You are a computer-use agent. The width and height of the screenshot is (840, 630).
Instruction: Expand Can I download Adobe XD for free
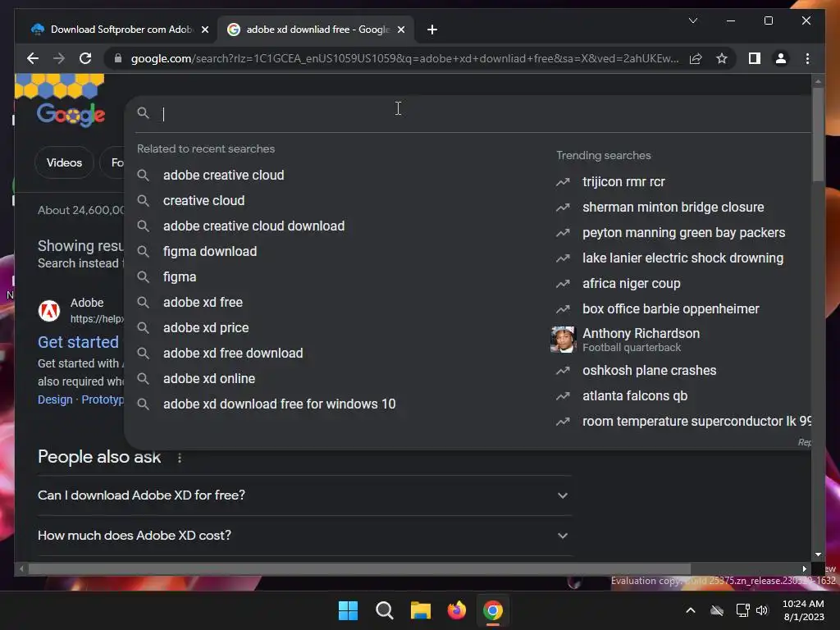click(x=304, y=495)
